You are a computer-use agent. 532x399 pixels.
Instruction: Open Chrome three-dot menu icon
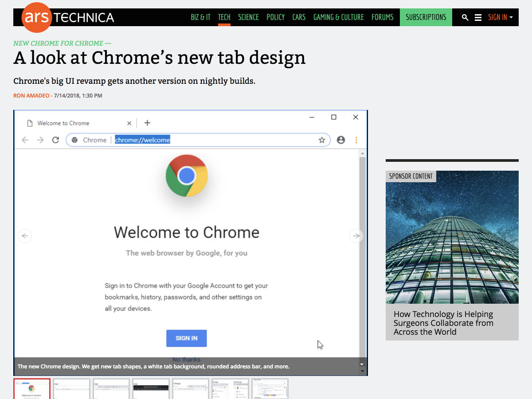(x=356, y=140)
